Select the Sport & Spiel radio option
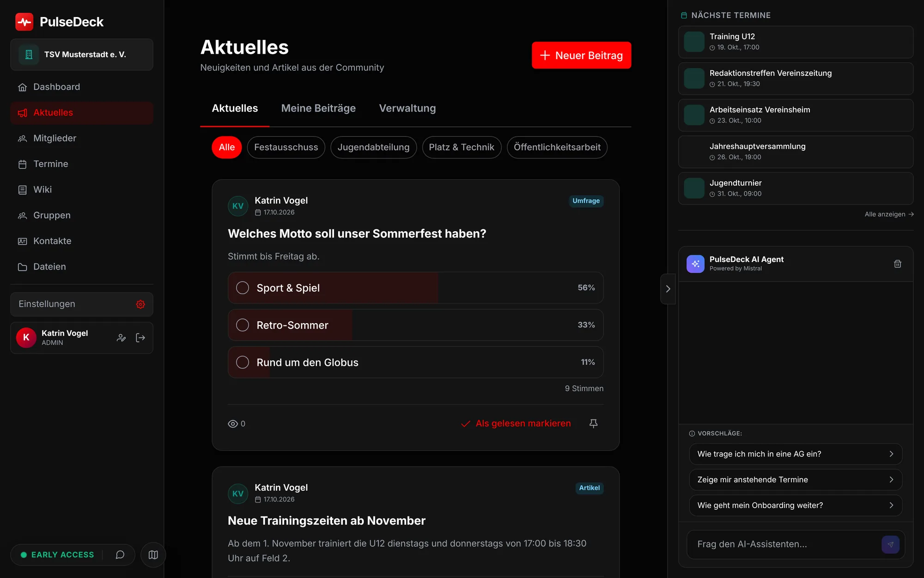The width and height of the screenshot is (924, 578). point(243,288)
